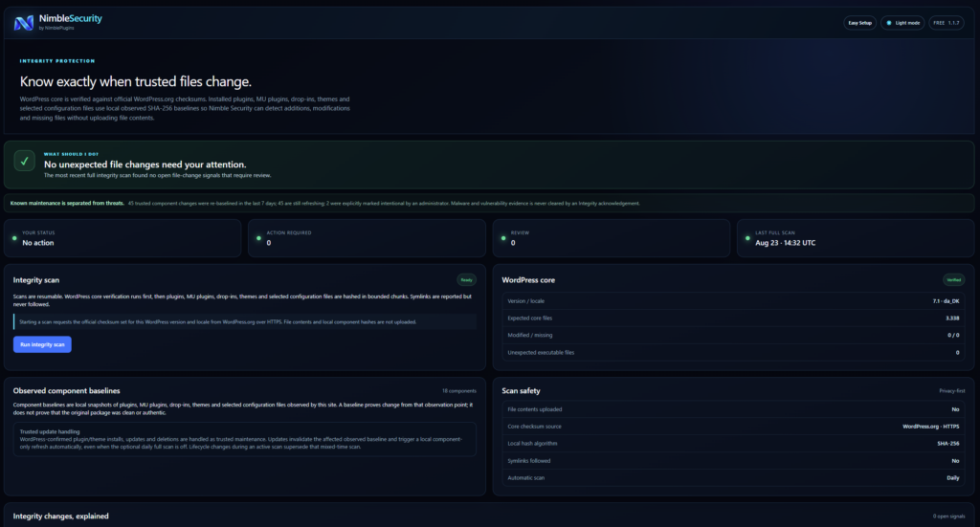Click the Nimble Security N logo icon

(x=24, y=23)
